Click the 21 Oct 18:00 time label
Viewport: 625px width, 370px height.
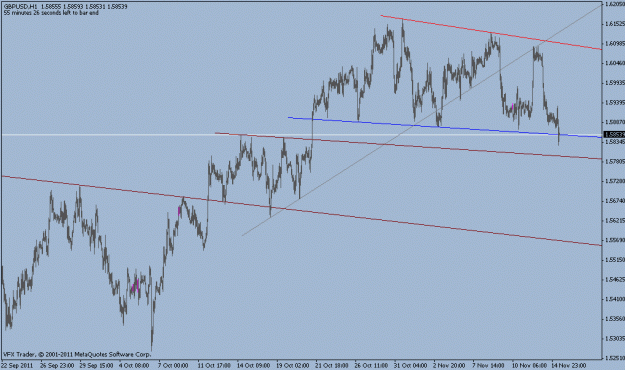pos(332,365)
